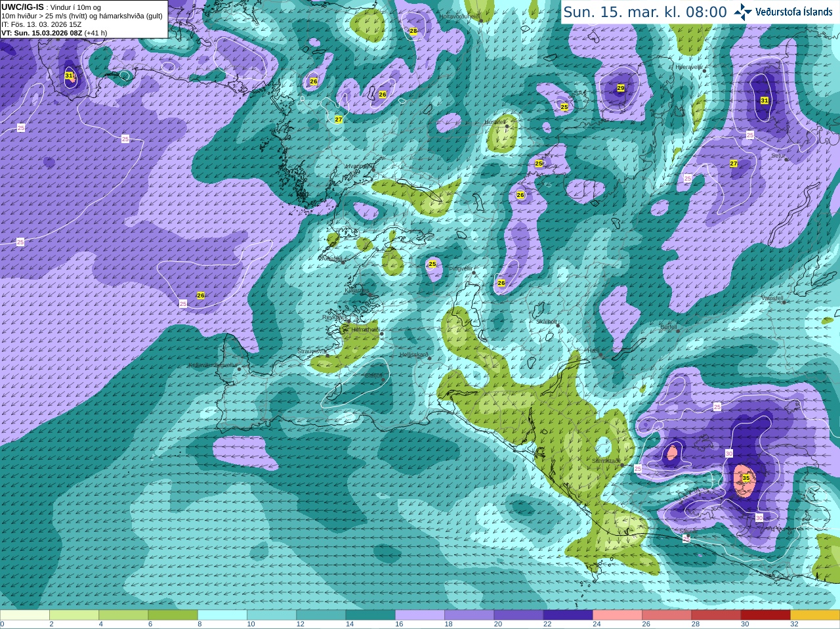Select the date heading Sun. 15. mar. kl. 08:00
Image resolution: width=840 pixels, height=629 pixels.
point(645,12)
